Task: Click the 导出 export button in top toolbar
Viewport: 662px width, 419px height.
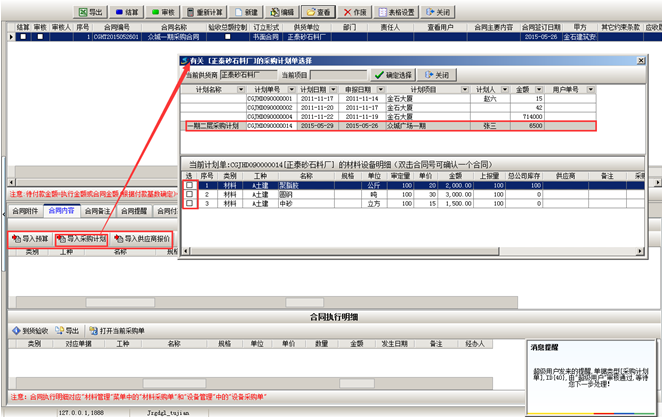Action: point(88,11)
